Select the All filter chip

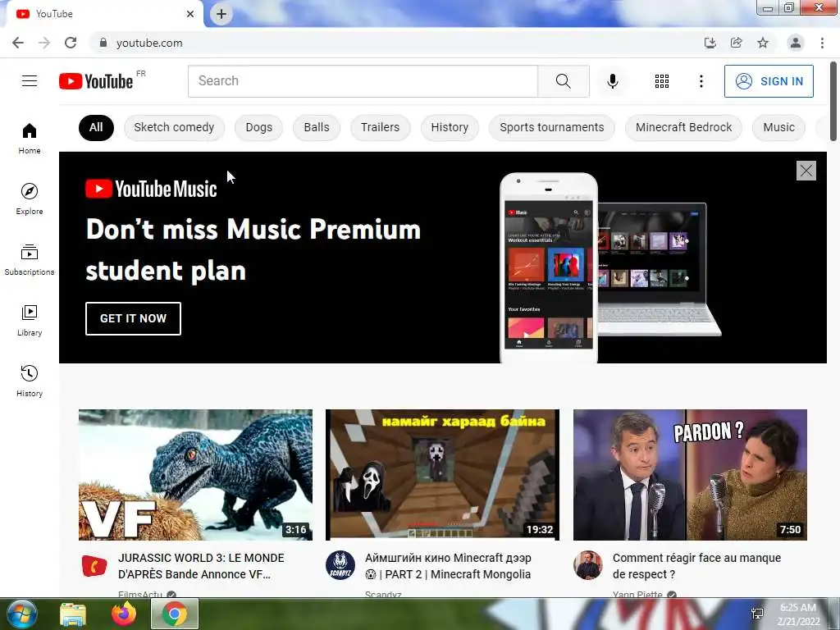tap(96, 127)
